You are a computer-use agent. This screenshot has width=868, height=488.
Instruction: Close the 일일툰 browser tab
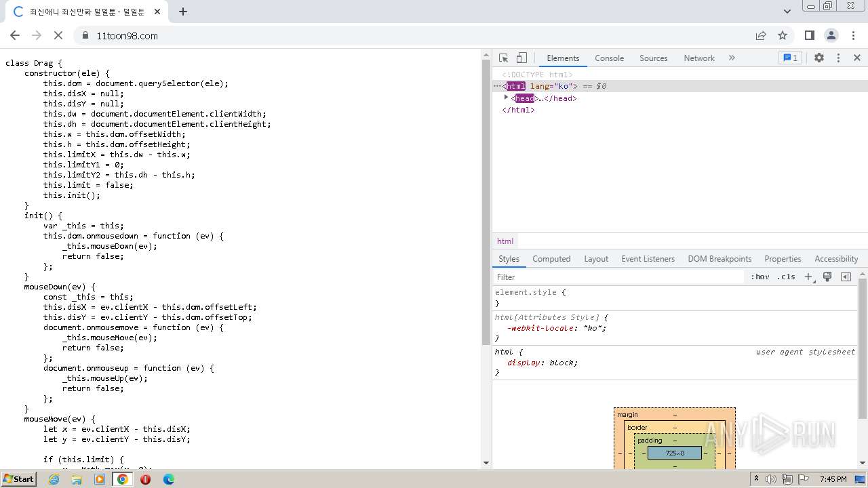157,12
